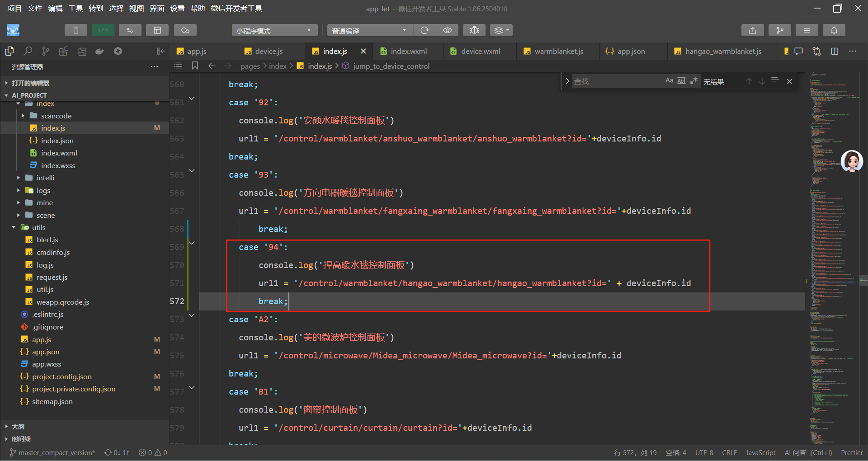
Task: Click the 查找 find input field
Action: point(615,81)
